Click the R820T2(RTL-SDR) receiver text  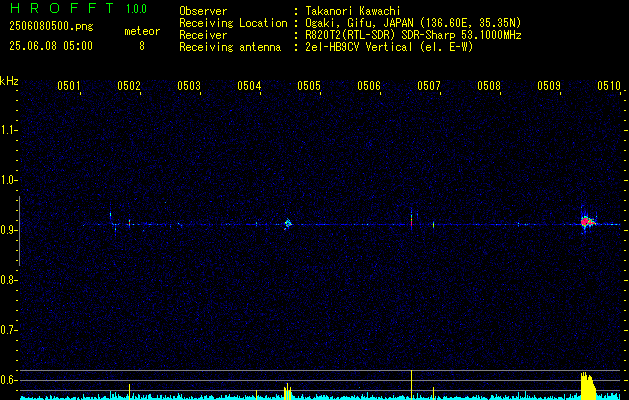coord(413,35)
